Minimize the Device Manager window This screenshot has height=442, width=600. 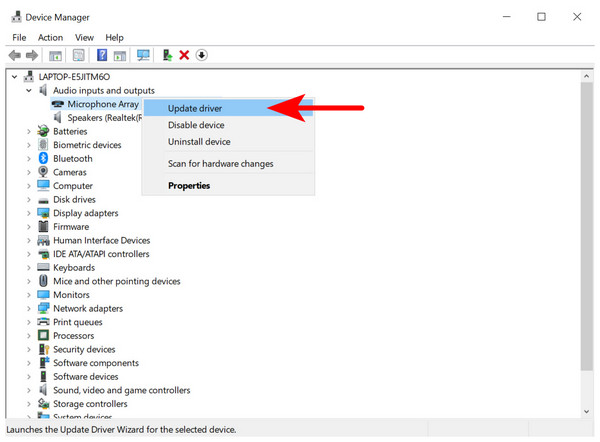click(x=507, y=17)
